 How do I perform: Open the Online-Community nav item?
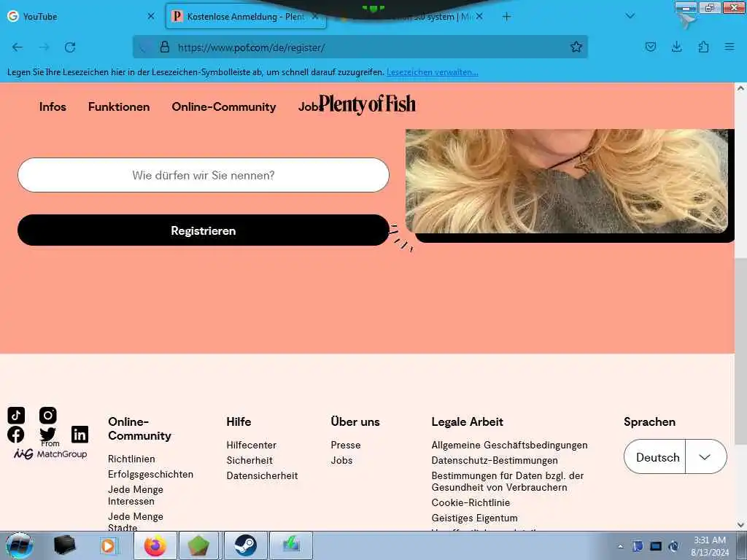224,106
